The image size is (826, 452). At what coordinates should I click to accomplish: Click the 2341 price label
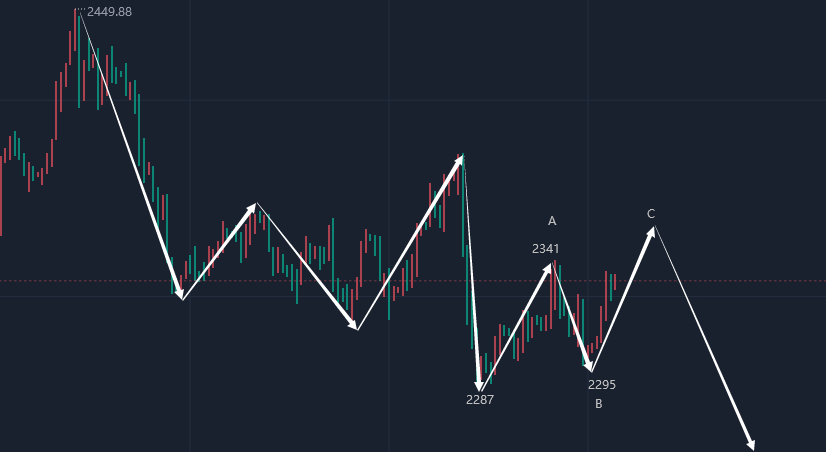(x=546, y=249)
